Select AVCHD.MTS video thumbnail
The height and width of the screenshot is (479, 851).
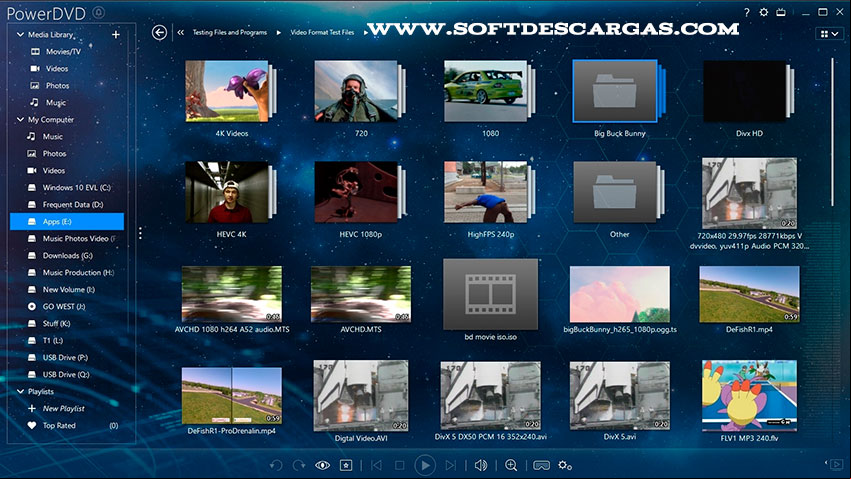pyautogui.click(x=360, y=294)
